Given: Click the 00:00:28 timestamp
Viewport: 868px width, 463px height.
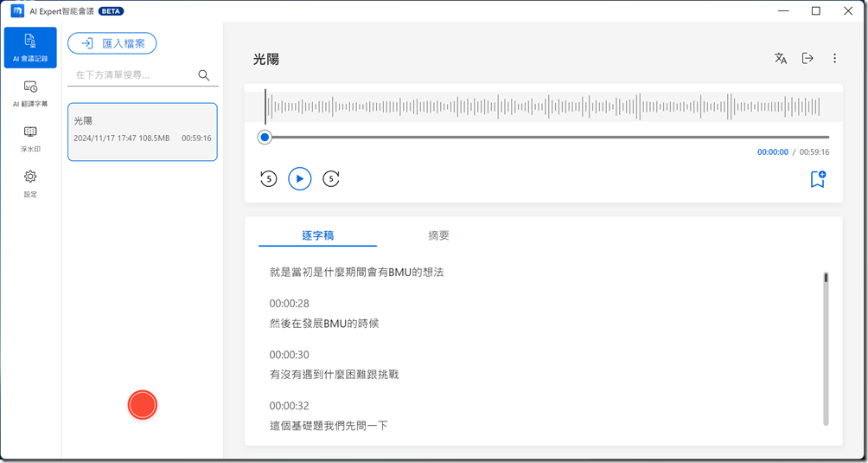Looking at the screenshot, I should pyautogui.click(x=289, y=304).
